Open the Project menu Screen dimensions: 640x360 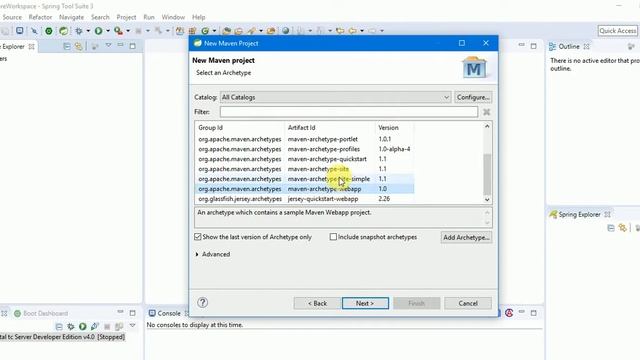[x=126, y=17]
